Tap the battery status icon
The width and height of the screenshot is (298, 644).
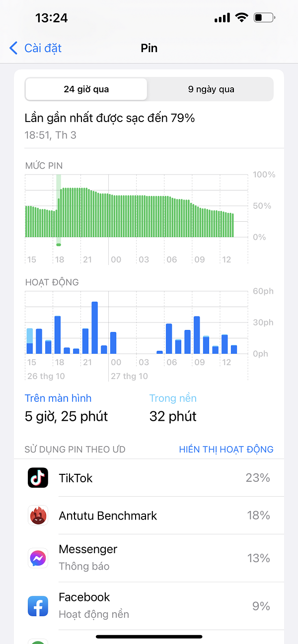(263, 18)
